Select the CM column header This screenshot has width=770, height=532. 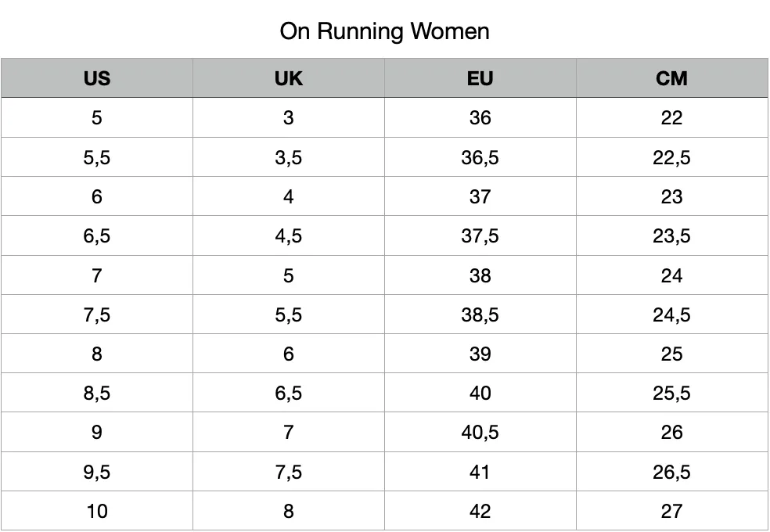pos(671,78)
